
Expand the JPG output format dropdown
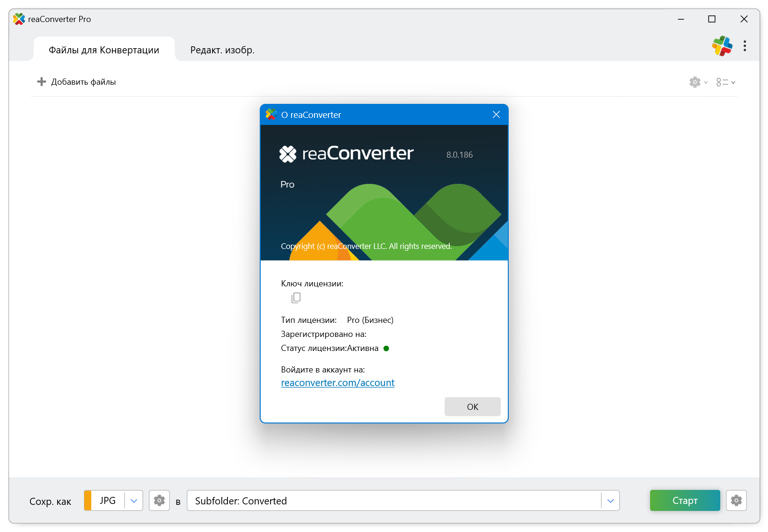click(134, 501)
